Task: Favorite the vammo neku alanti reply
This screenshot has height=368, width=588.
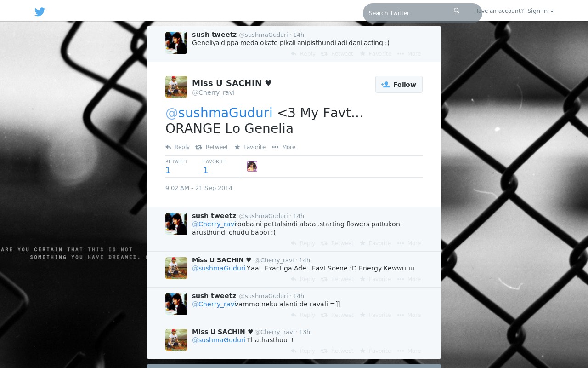Action: 375,315
